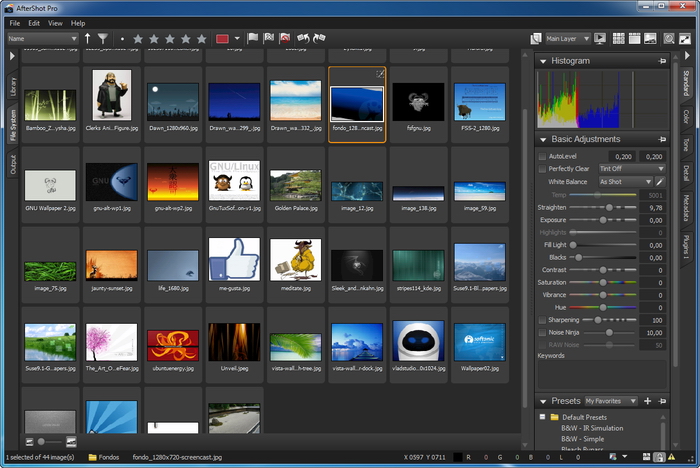Open the magnifier tool
The image size is (700, 468).
coord(671,39)
